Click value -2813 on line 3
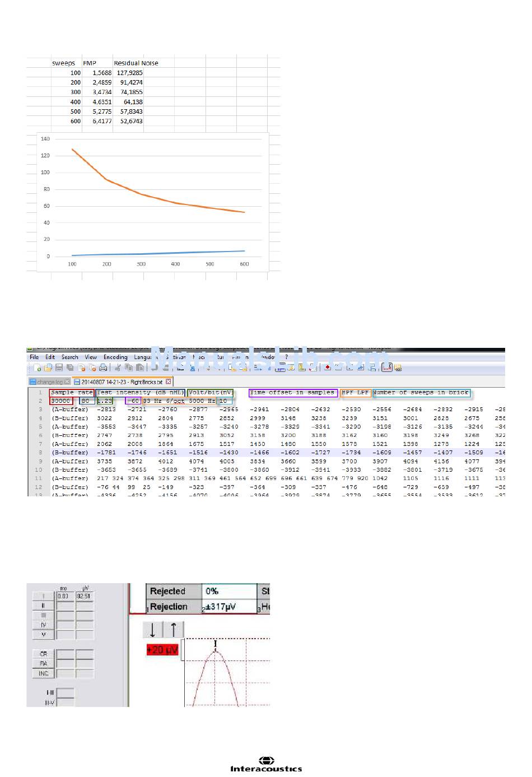This screenshot has height=777, width=532. click(106, 410)
